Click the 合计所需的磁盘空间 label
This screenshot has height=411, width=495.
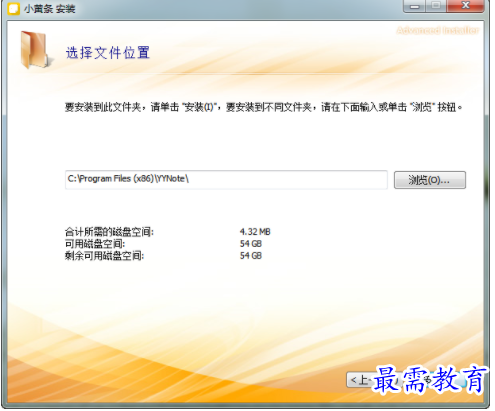[109, 232]
